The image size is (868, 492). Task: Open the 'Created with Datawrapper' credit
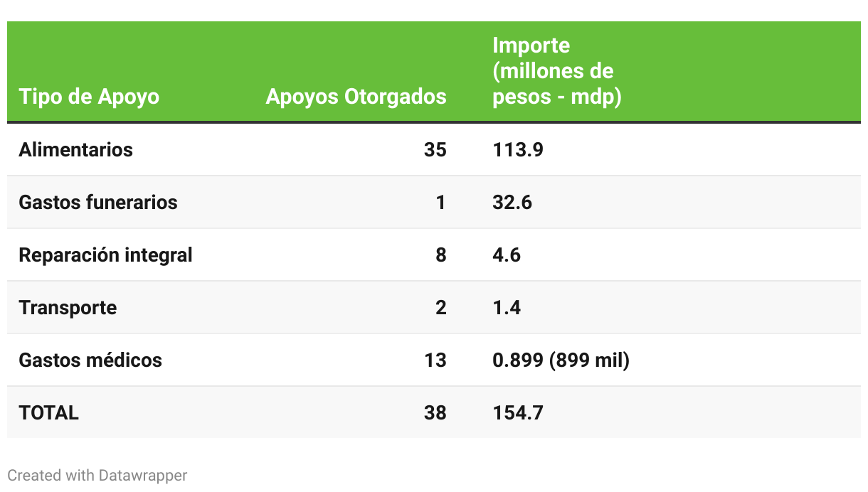97,475
